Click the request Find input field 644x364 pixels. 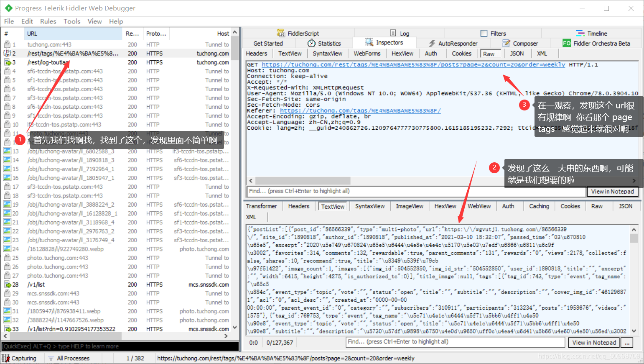416,191
